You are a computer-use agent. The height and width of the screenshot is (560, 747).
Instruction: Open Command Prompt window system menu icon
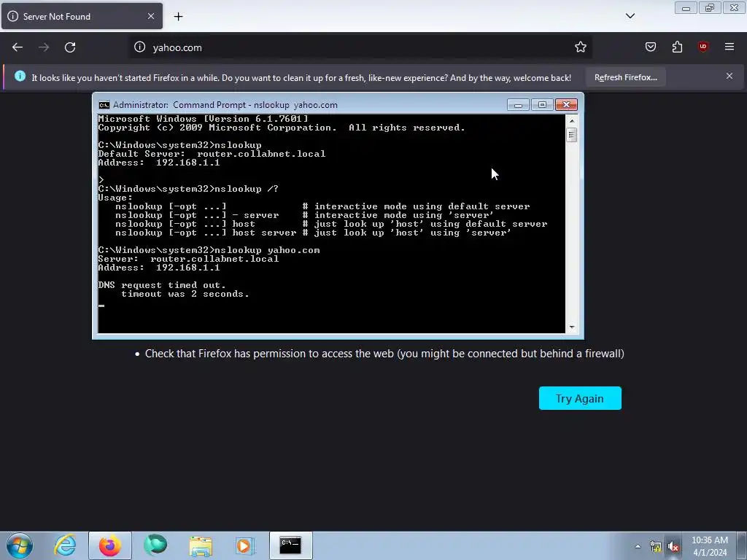pyautogui.click(x=104, y=105)
